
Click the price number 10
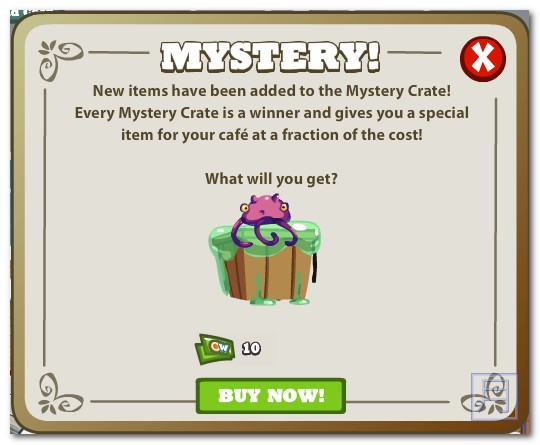coord(251,349)
